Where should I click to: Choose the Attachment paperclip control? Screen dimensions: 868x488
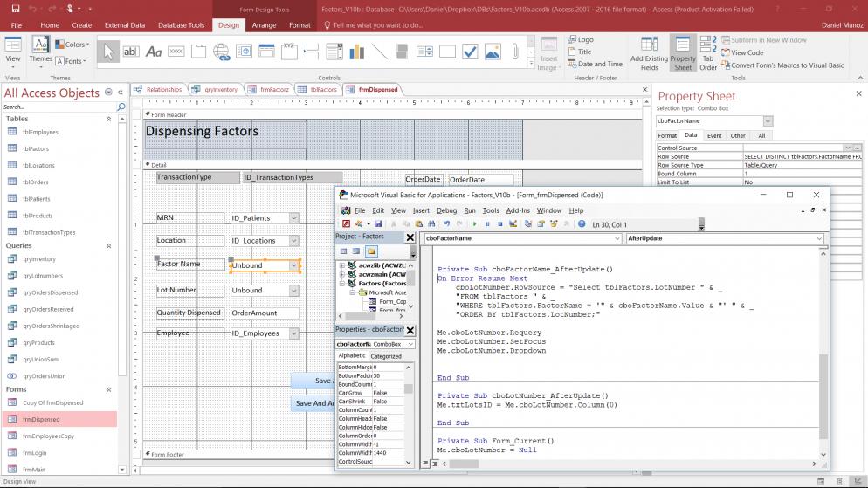pyautogui.click(x=515, y=52)
